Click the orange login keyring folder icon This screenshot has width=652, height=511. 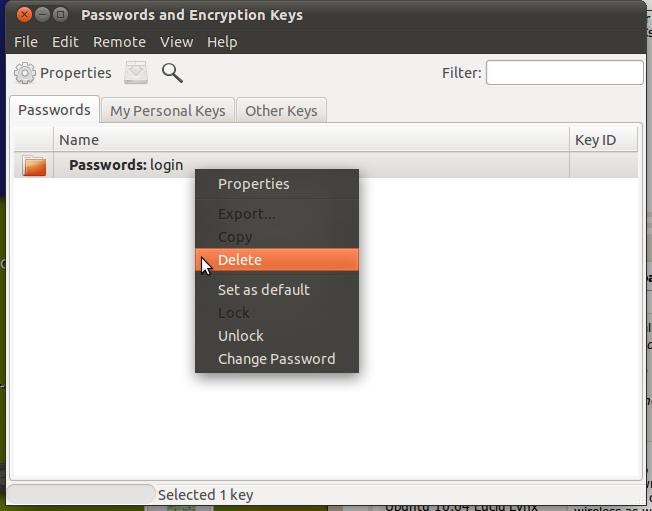[x=35, y=165]
